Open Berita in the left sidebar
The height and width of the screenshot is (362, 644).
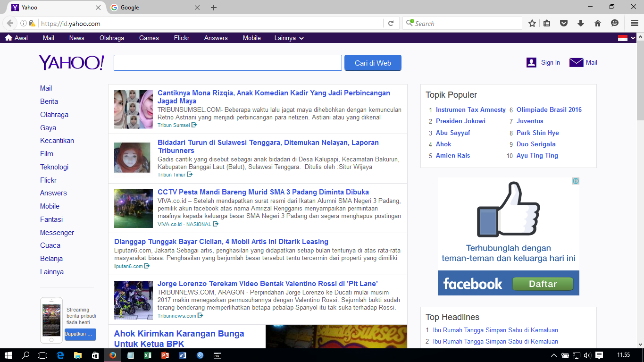[49, 101]
